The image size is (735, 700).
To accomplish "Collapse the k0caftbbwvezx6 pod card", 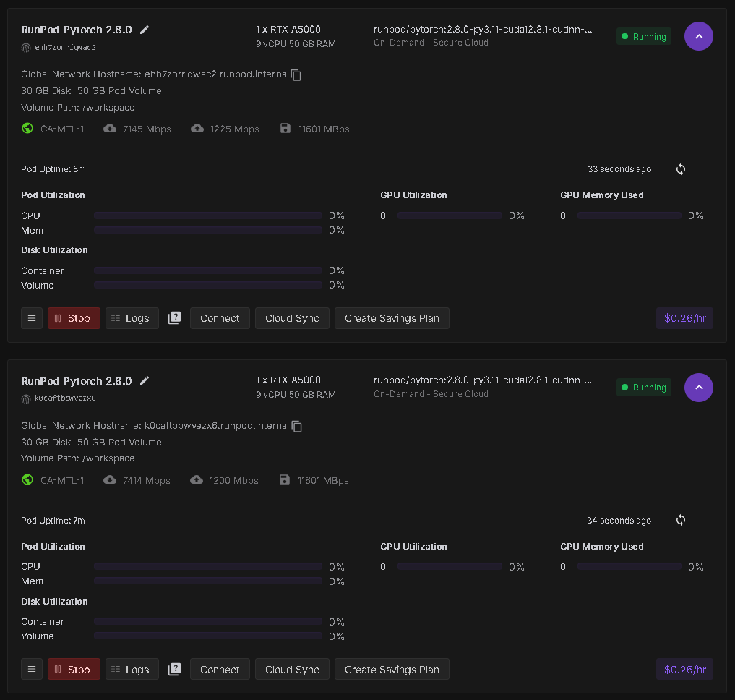I will (x=698, y=388).
